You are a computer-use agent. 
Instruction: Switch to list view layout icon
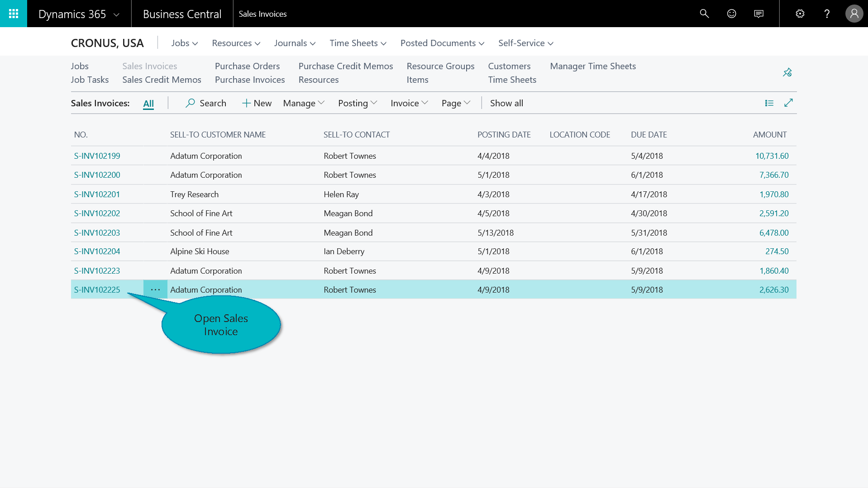pos(769,103)
